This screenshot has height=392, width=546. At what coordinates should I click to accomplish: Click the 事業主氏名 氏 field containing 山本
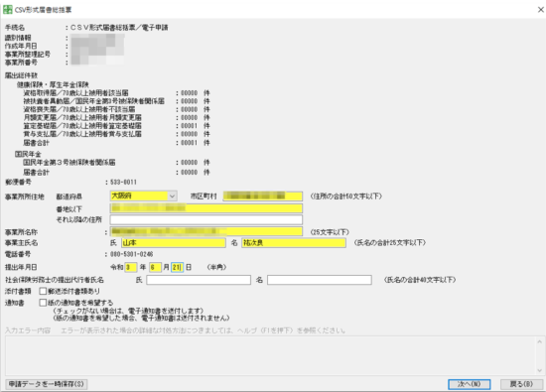174,243
